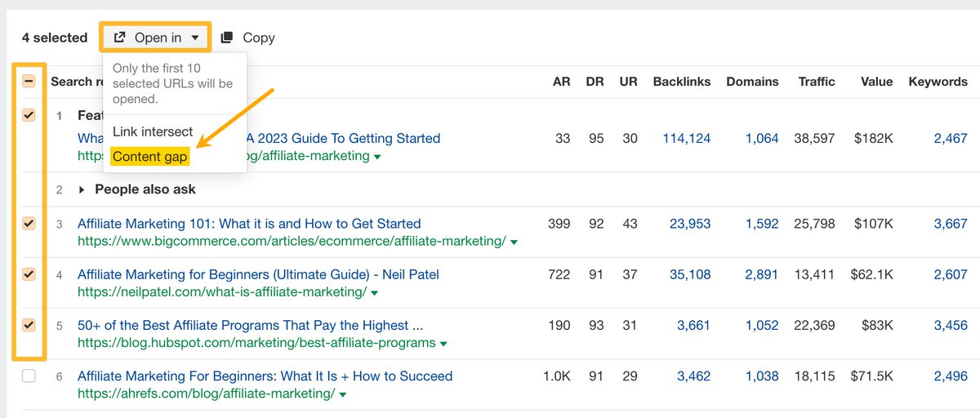Click the Backlinks column header
This screenshot has width=980, height=418.
click(682, 82)
